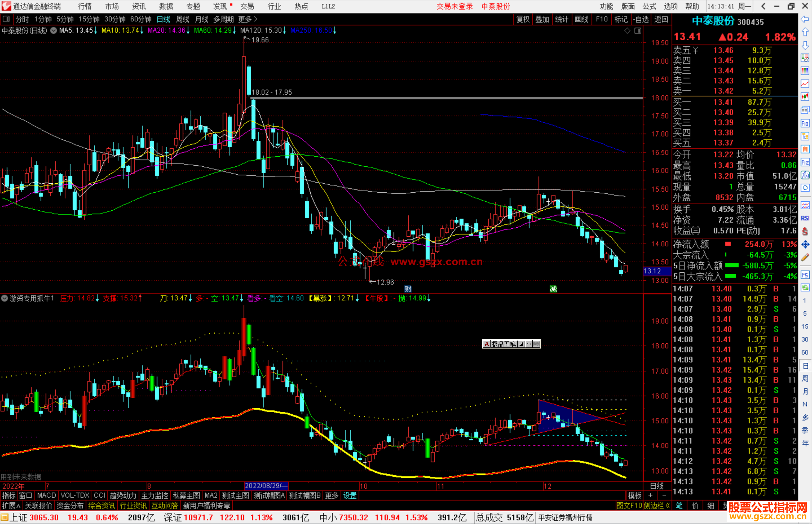Toggle the panel icon left of 分时

click(6, 19)
